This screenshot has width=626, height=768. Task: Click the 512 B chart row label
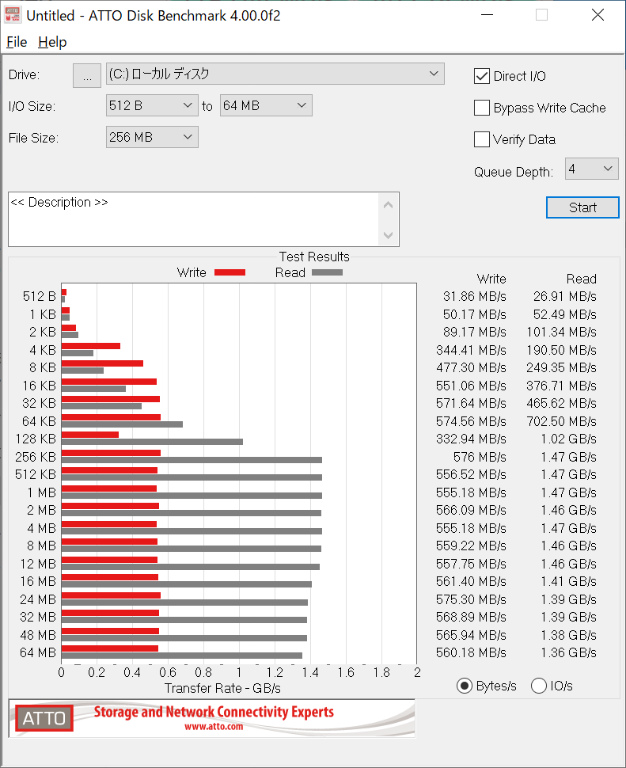point(40,296)
